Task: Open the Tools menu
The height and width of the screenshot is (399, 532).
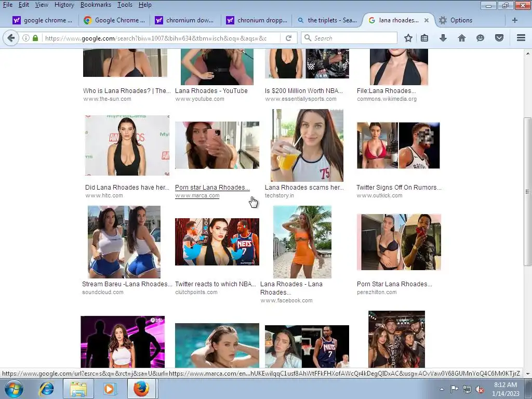Action: click(125, 5)
